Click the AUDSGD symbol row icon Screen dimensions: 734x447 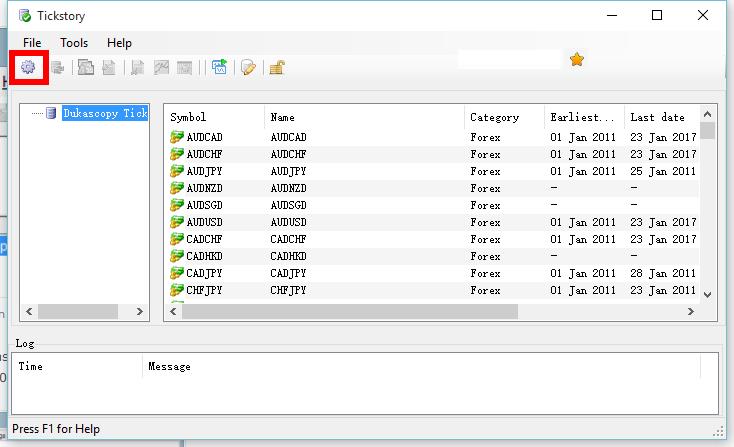point(176,205)
